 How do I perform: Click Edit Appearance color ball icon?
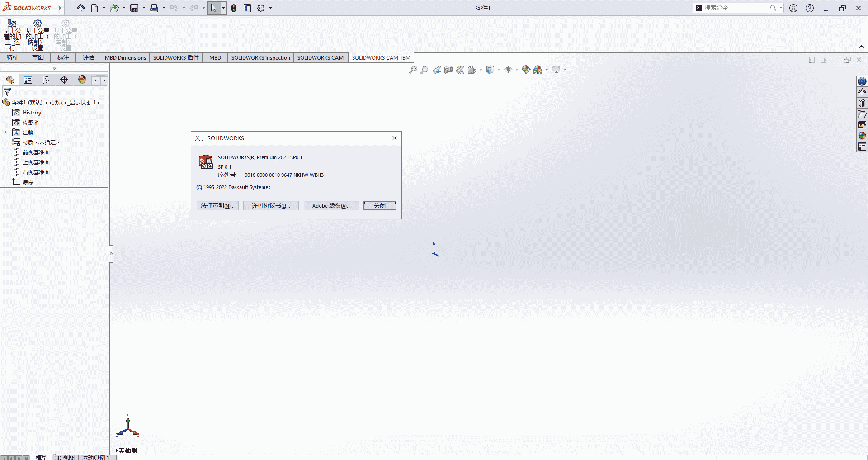tap(526, 70)
